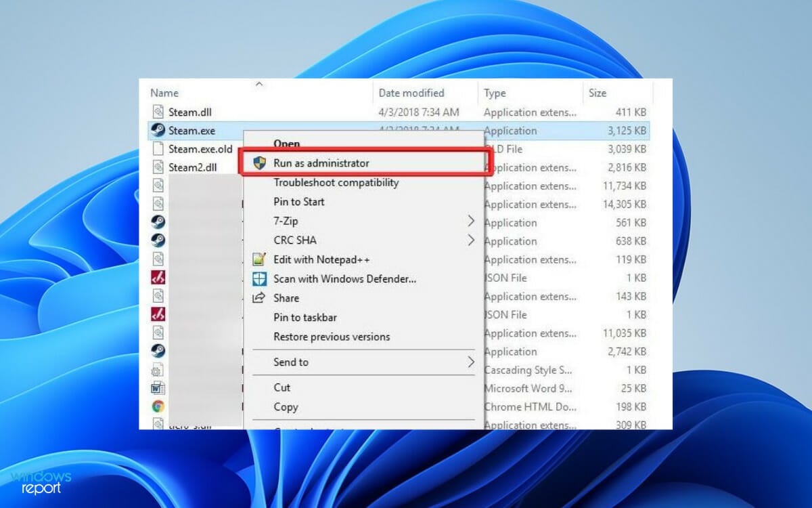Choose Troubleshoot compatibility
Viewport: 812px width, 508px height.
click(x=336, y=183)
